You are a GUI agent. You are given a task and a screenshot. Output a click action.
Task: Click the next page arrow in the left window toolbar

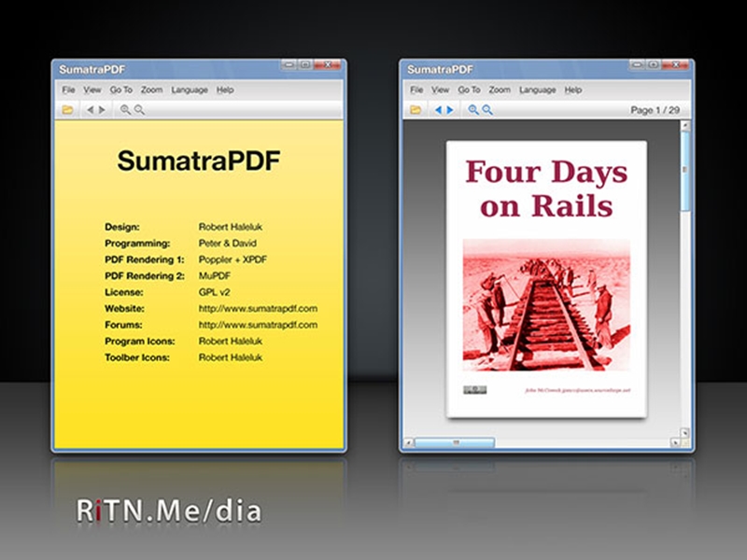pyautogui.click(x=102, y=110)
